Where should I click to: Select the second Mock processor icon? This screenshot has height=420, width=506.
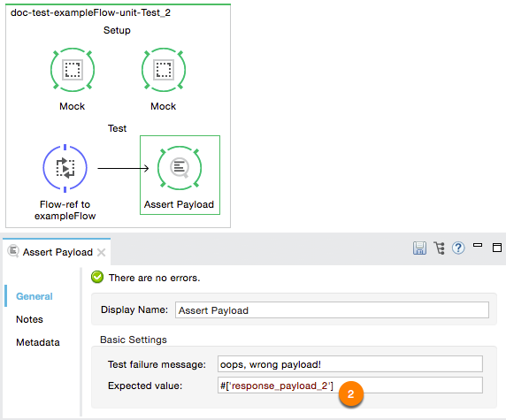tap(164, 70)
